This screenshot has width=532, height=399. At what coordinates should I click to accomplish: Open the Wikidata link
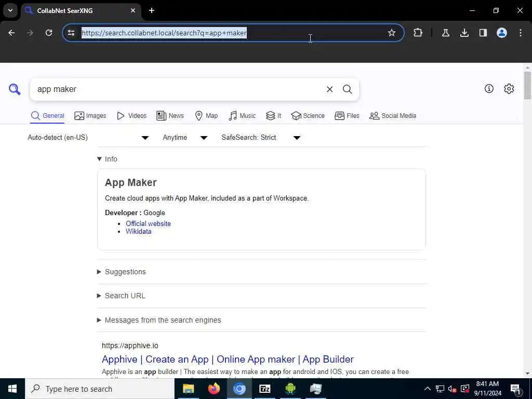tap(138, 231)
